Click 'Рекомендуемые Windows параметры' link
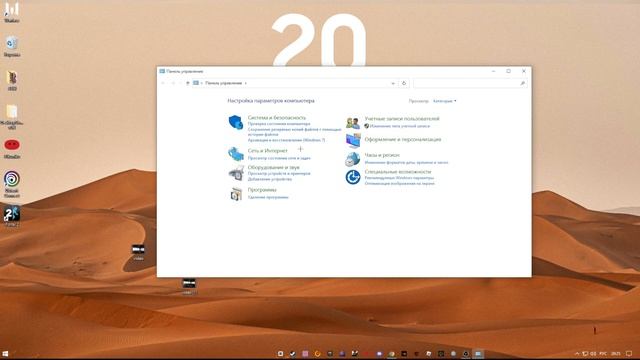 click(399, 178)
